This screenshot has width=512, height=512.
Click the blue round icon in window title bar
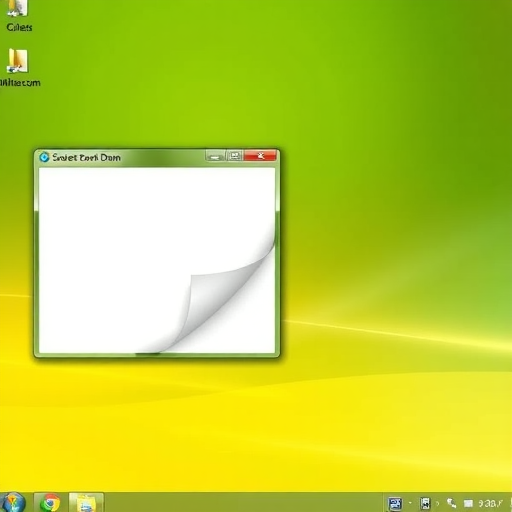click(x=44, y=157)
